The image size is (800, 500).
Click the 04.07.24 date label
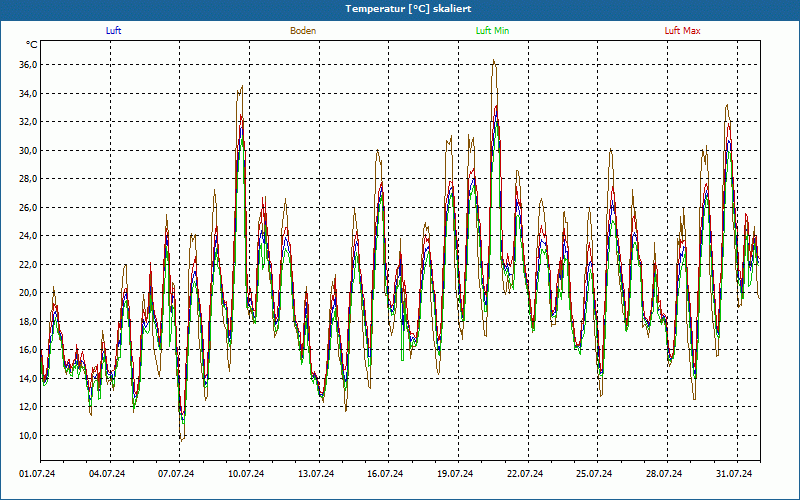coord(107,474)
